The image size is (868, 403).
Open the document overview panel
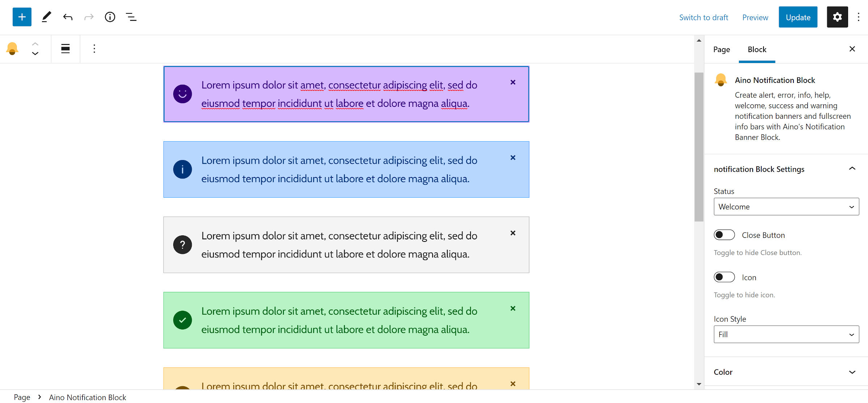point(131,17)
